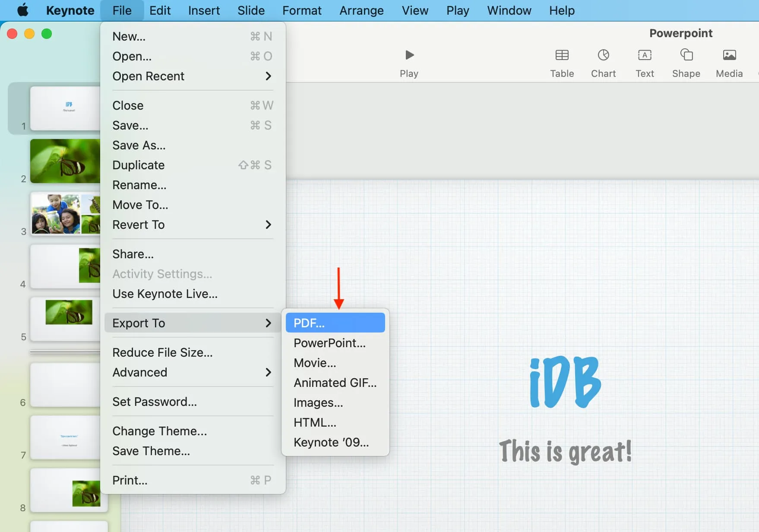Click Reduce File Size… menu entry
759x532 pixels.
[162, 352]
